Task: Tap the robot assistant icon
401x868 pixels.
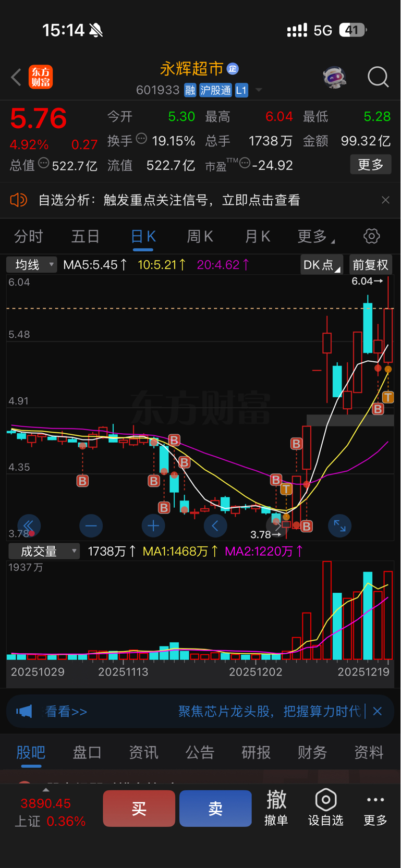Action: 334,77
